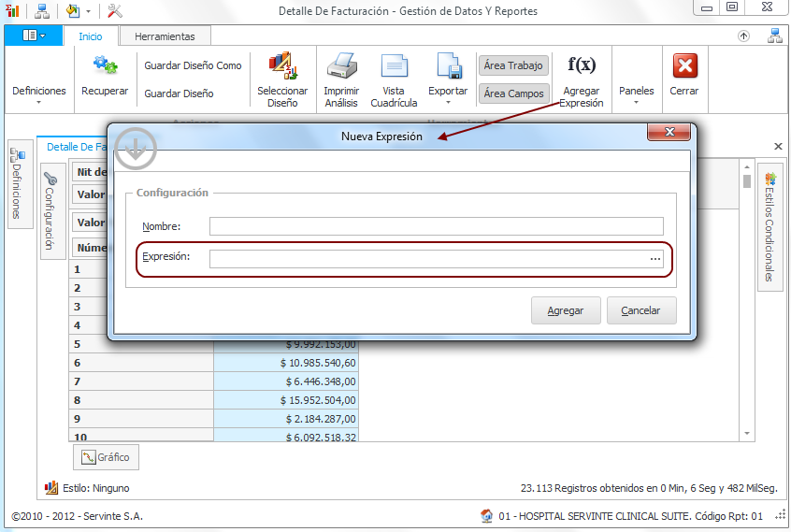Click the Nombre text field
This screenshot has height=532, width=791.
(436, 226)
